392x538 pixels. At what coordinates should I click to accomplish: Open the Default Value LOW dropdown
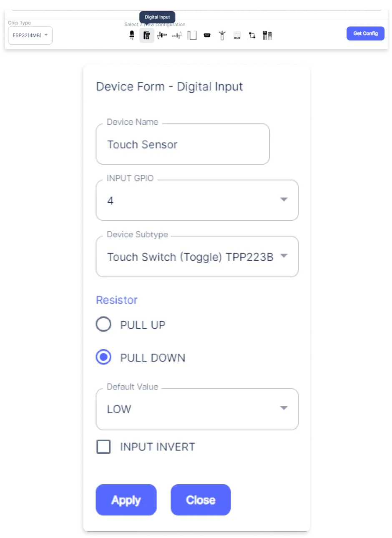(197, 409)
